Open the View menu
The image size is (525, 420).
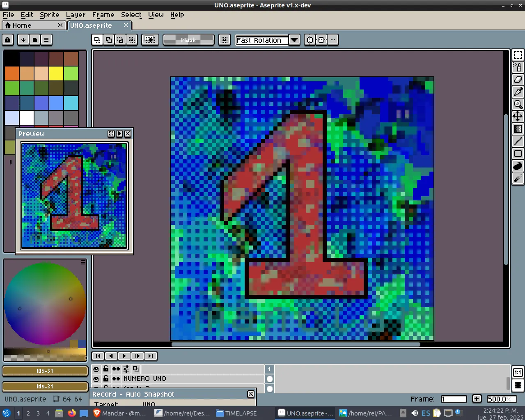(x=156, y=15)
